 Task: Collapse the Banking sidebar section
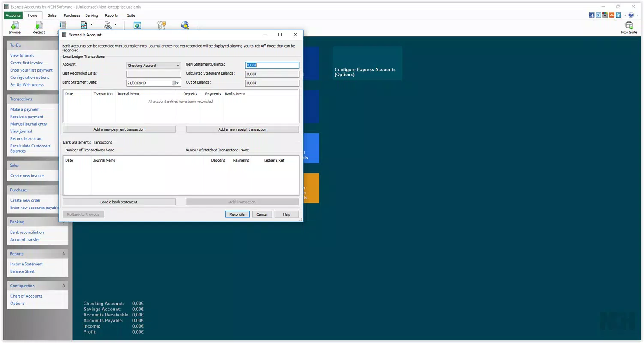(64, 222)
